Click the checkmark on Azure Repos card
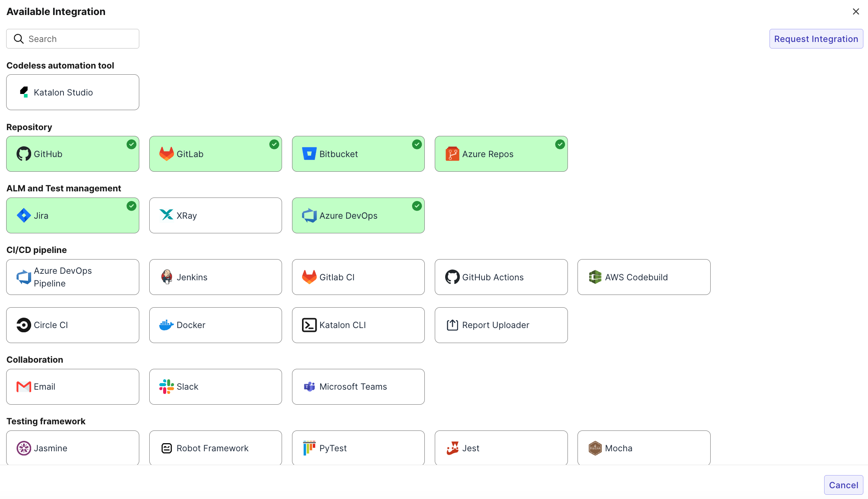This screenshot has width=868, height=499. 560,144
